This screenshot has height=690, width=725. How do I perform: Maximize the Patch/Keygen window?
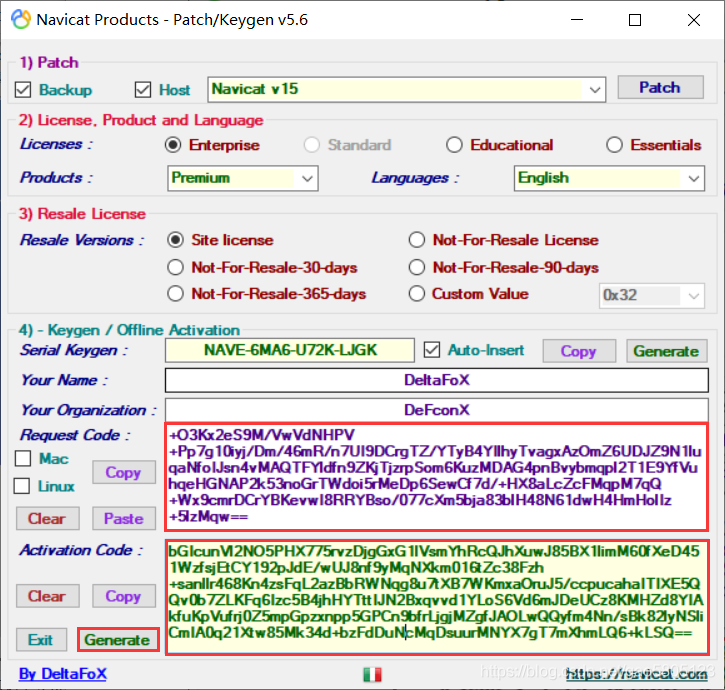click(x=635, y=20)
